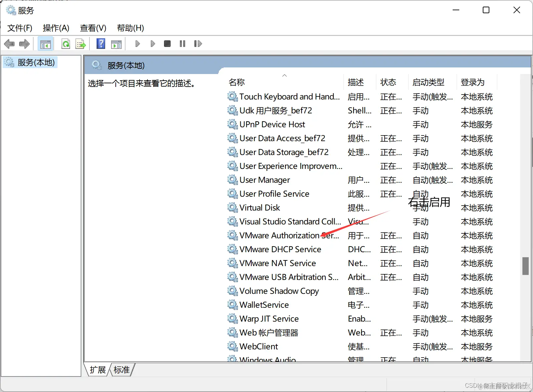Click the services window title icon

pos(11,10)
